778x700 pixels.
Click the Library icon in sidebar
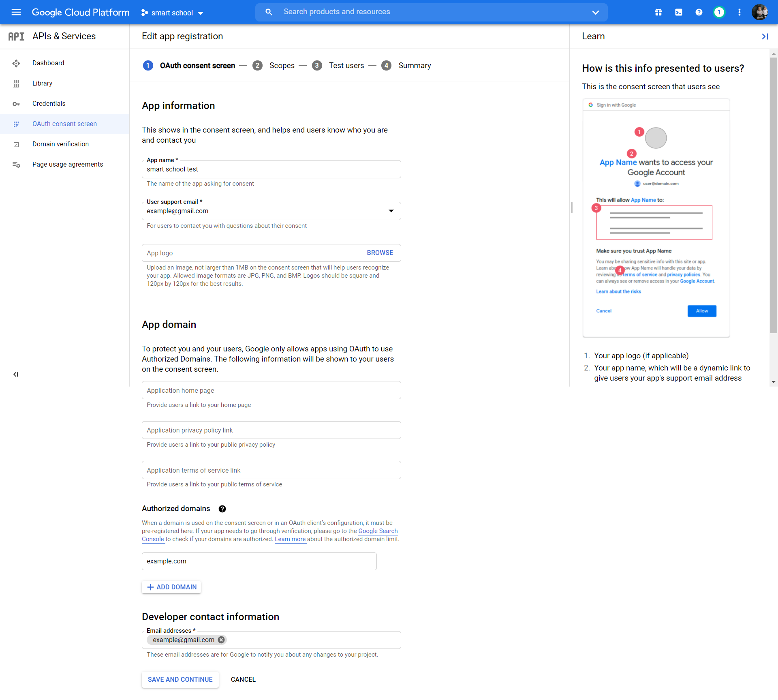coord(16,83)
